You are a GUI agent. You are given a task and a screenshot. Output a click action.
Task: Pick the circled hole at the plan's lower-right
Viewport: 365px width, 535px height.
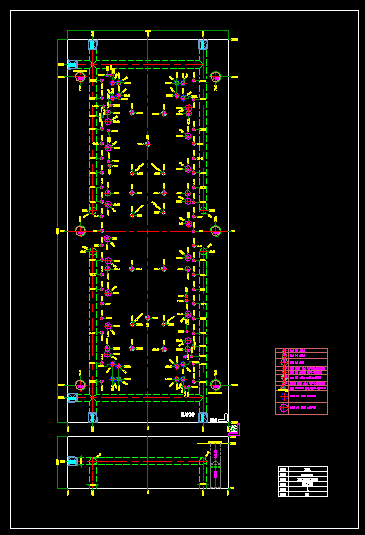pos(216,385)
